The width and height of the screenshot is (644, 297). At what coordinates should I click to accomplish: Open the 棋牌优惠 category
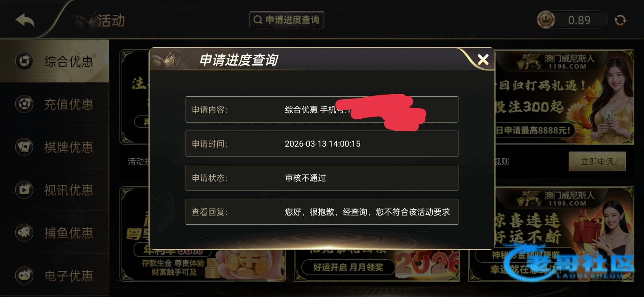pyautogui.click(x=54, y=147)
